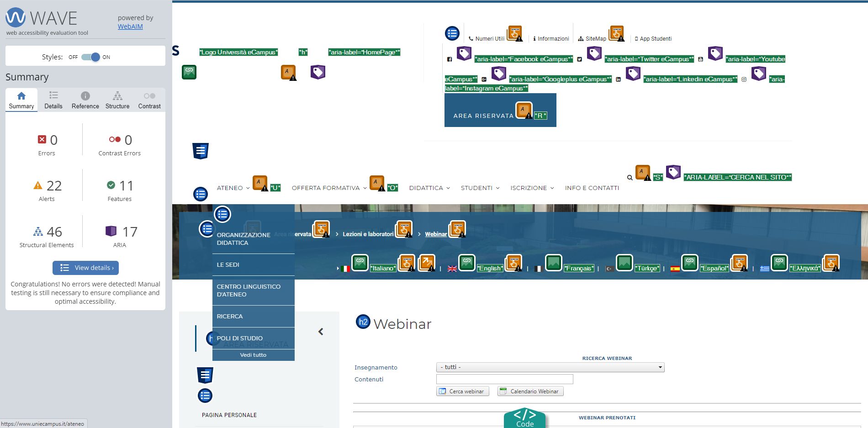
Task: Open the Insegnamento dropdown
Action: click(550, 367)
